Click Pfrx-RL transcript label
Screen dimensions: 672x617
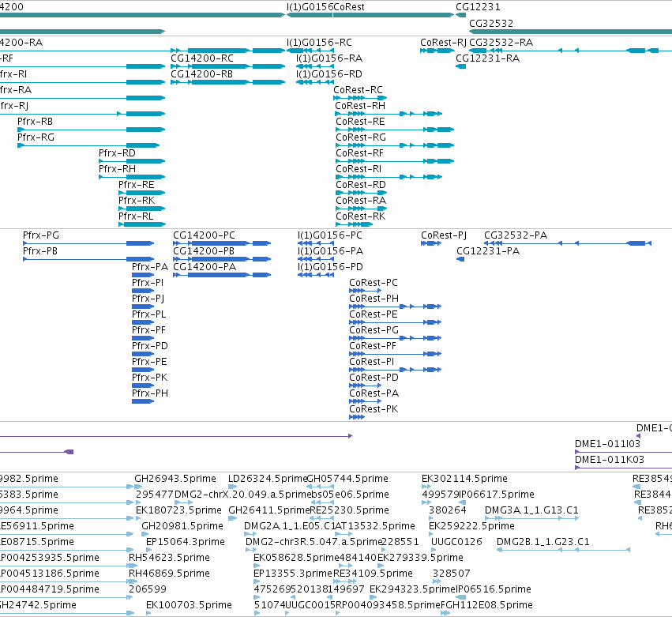click(x=136, y=216)
